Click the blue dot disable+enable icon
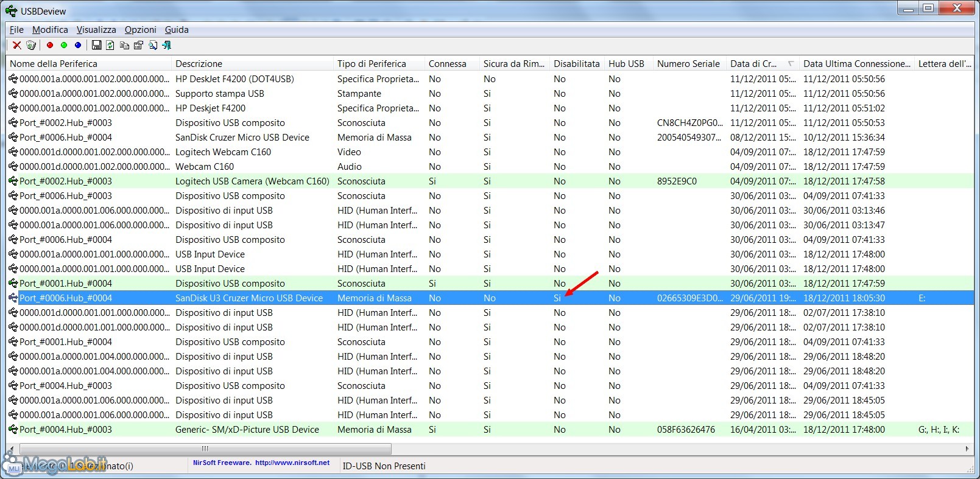 pos(78,45)
